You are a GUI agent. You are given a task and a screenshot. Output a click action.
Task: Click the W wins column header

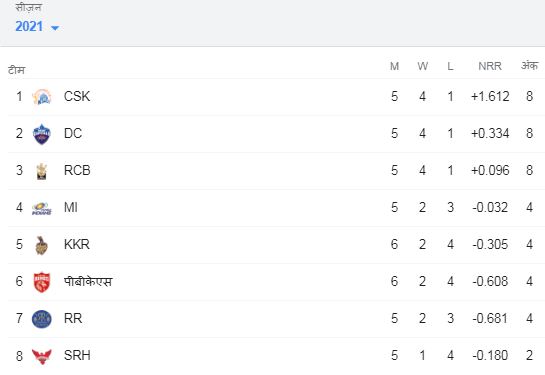coord(422,66)
